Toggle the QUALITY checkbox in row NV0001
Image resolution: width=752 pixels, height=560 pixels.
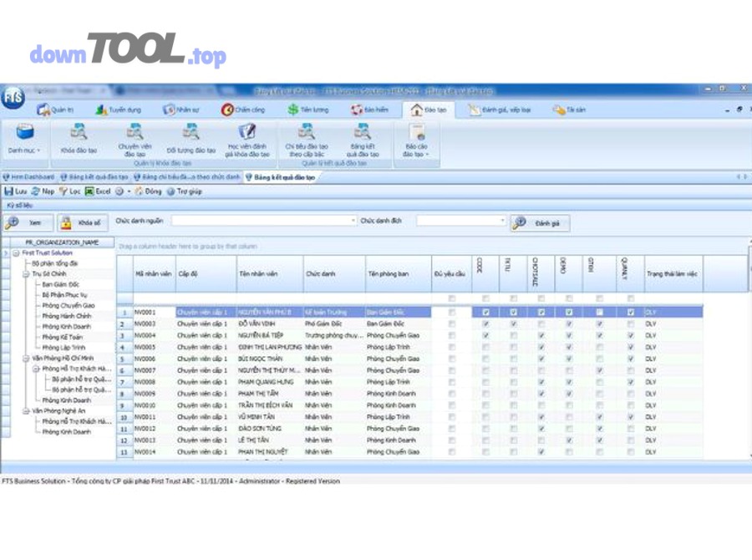pos(631,312)
